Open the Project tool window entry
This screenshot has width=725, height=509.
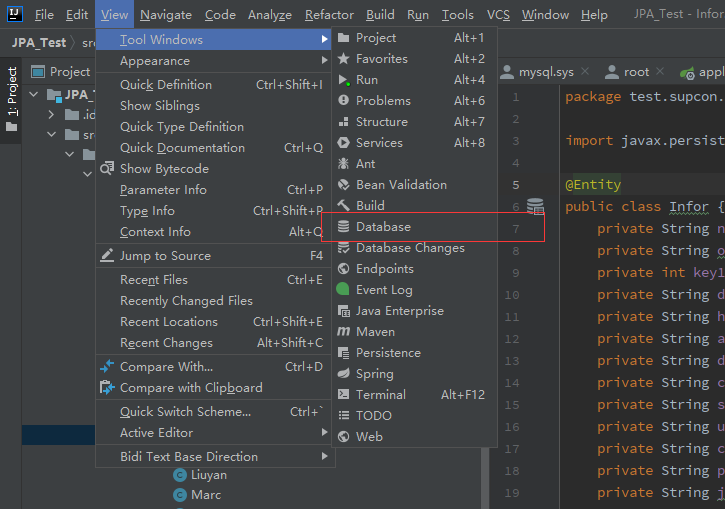coord(414,38)
